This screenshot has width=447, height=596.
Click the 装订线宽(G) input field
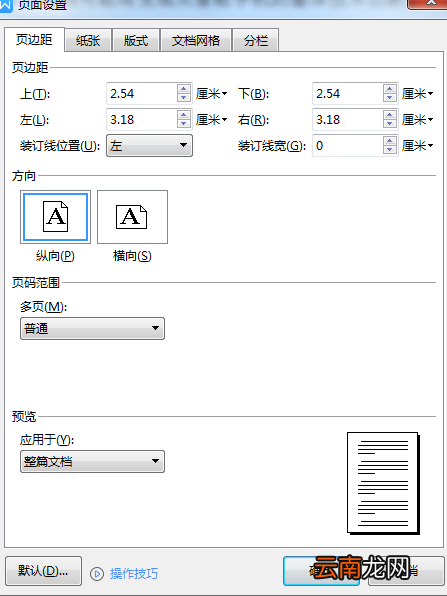pos(347,146)
